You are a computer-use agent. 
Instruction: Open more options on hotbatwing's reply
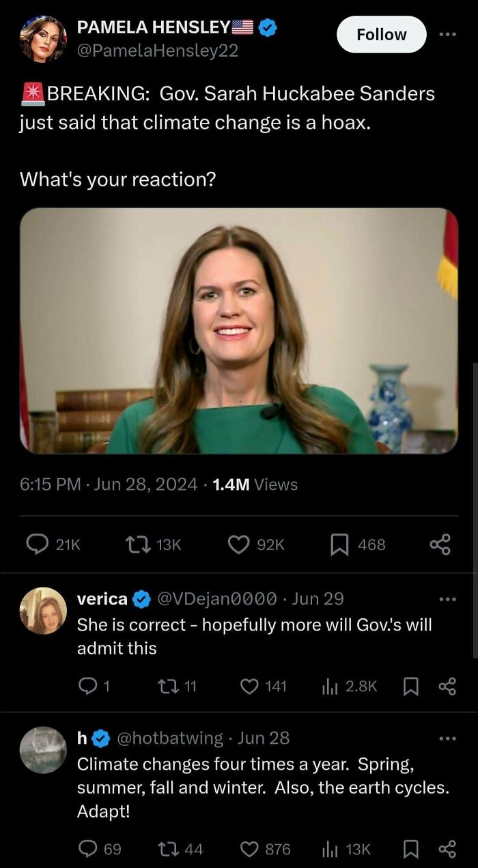pyautogui.click(x=447, y=738)
